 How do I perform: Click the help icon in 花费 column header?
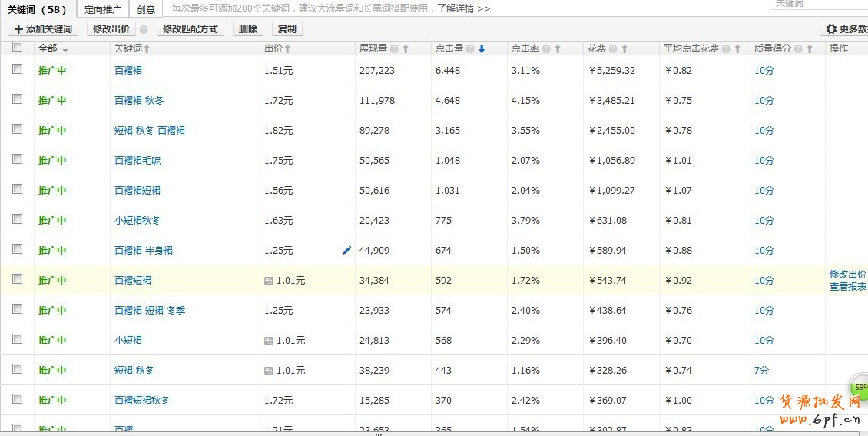coord(613,48)
